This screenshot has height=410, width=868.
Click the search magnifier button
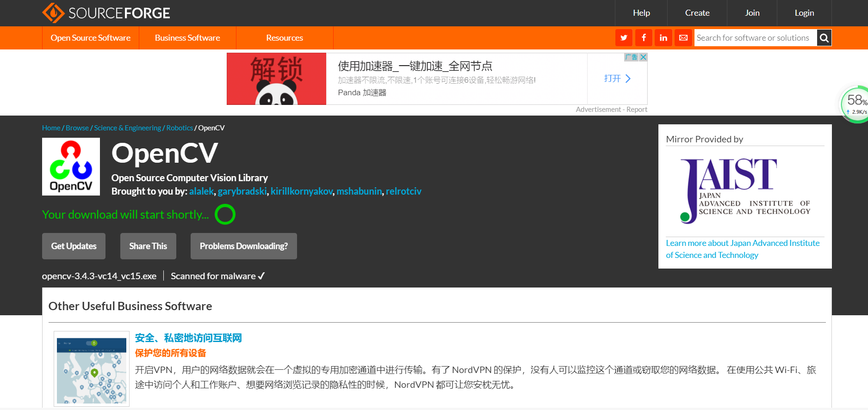click(824, 38)
